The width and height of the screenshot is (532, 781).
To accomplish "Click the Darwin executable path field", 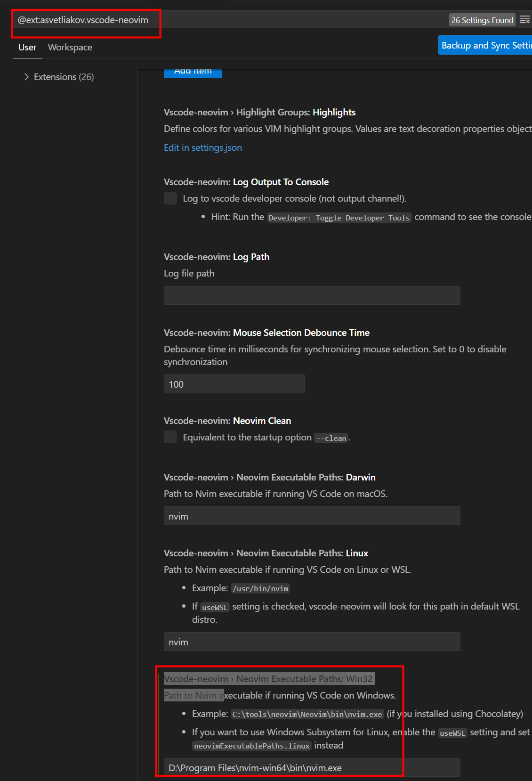I will point(312,516).
